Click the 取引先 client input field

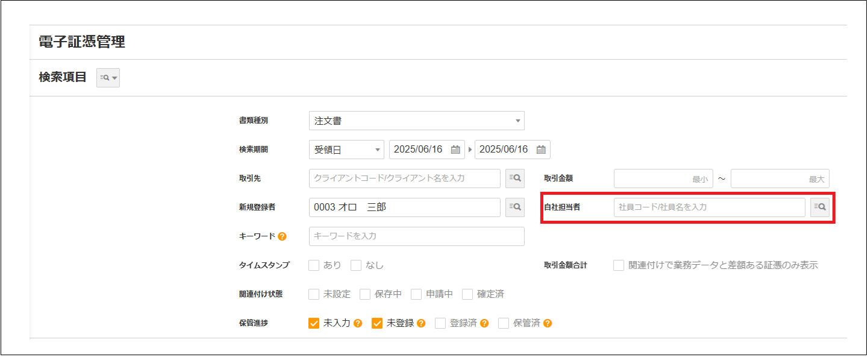404,178
